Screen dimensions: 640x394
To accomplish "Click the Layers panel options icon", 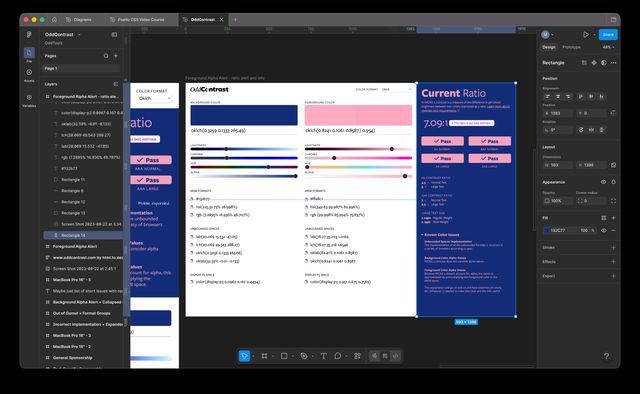I will (x=116, y=84).
